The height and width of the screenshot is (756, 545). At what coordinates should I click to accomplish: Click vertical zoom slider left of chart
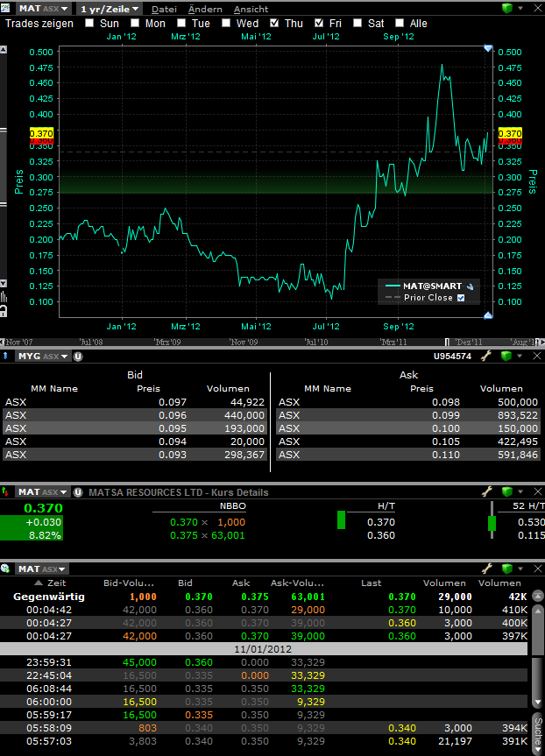coord(4,166)
